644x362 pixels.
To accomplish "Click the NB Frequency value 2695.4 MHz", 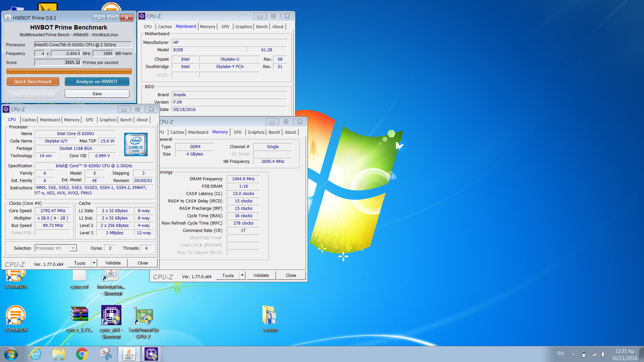I will (273, 161).
